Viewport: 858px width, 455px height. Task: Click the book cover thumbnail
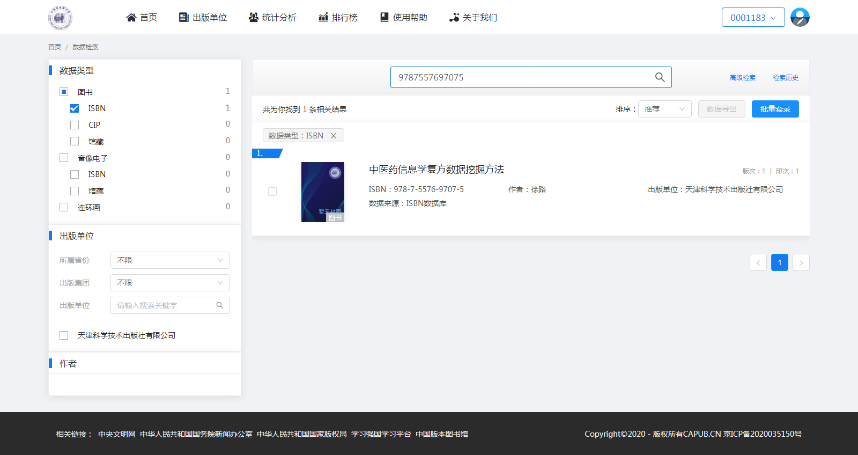coord(322,192)
